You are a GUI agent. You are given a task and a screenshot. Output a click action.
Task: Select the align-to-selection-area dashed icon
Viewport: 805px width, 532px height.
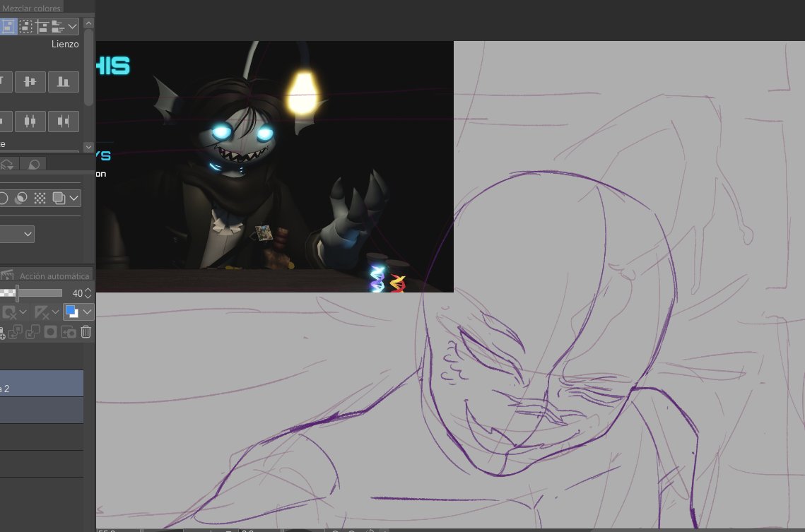[25, 26]
